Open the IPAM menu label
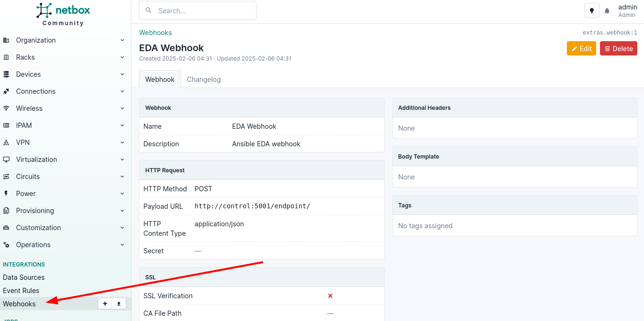Screen dimensions: 644x321 point(24,125)
